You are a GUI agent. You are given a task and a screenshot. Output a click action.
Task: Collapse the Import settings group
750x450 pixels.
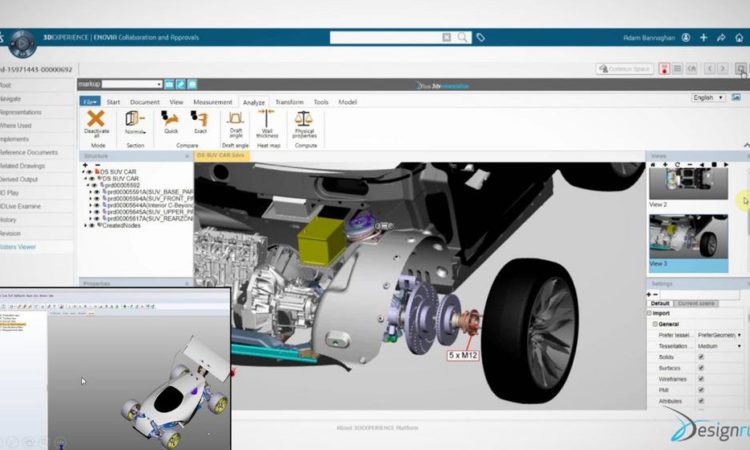[649, 313]
